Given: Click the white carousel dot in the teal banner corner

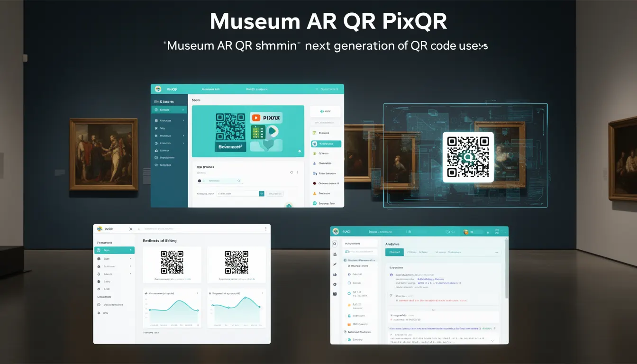Looking at the screenshot, I should pos(300,151).
